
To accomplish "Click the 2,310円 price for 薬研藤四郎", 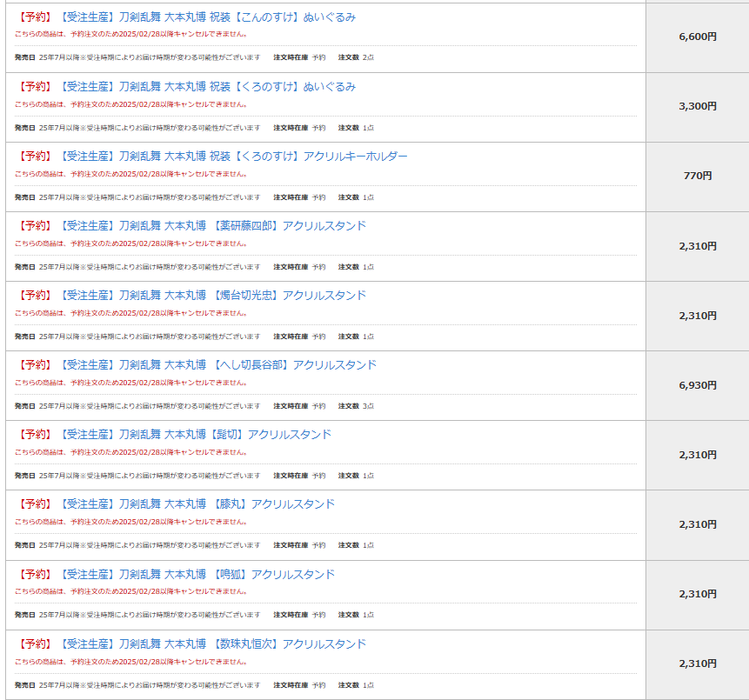I will pos(698,246).
